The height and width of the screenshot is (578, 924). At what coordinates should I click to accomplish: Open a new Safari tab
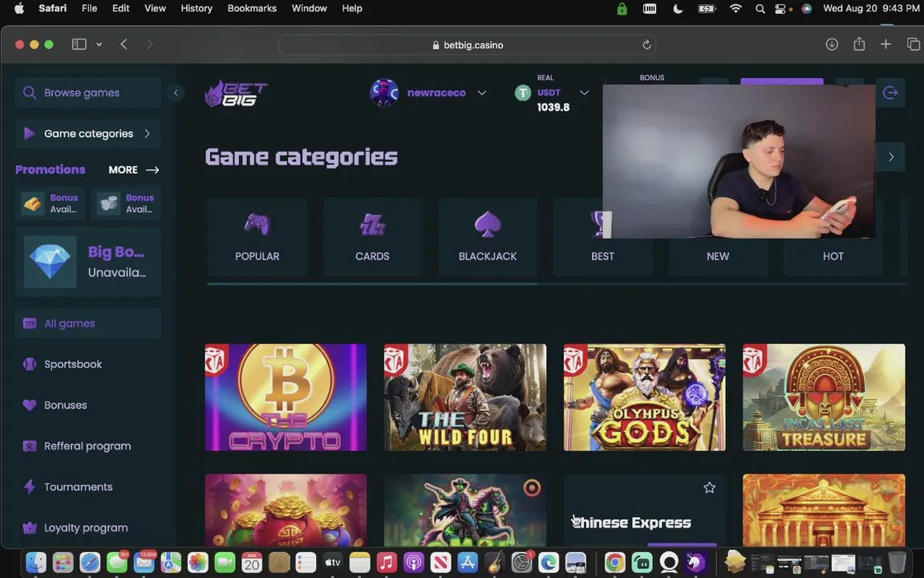885,44
